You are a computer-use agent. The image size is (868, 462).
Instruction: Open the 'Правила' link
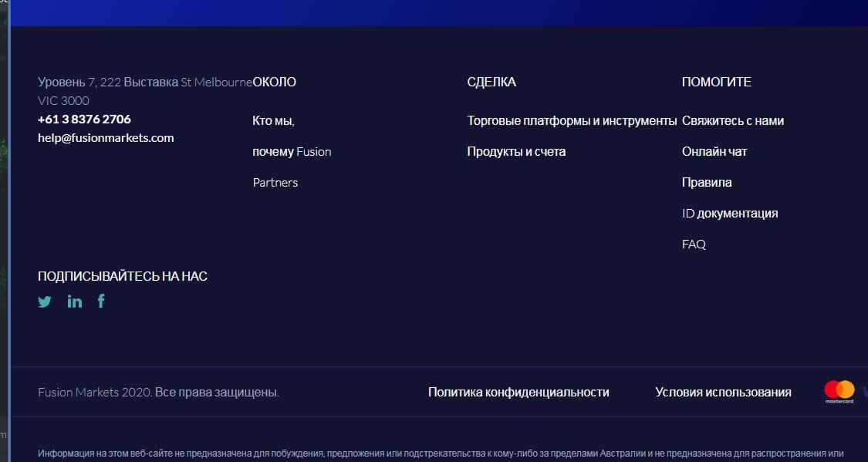point(707,183)
